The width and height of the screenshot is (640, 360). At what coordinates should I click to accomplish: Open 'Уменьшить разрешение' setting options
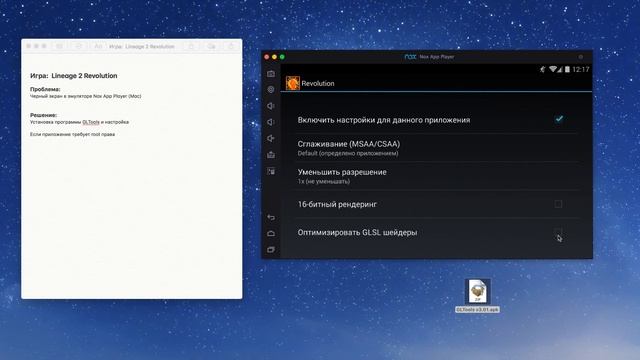437,176
